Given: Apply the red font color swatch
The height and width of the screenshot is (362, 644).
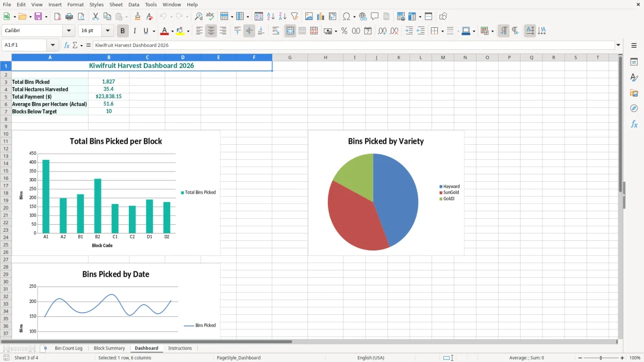Looking at the screenshot, I should 164,31.
